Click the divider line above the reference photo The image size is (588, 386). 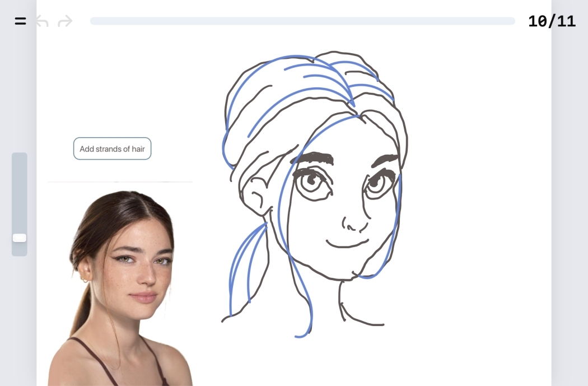coord(120,182)
